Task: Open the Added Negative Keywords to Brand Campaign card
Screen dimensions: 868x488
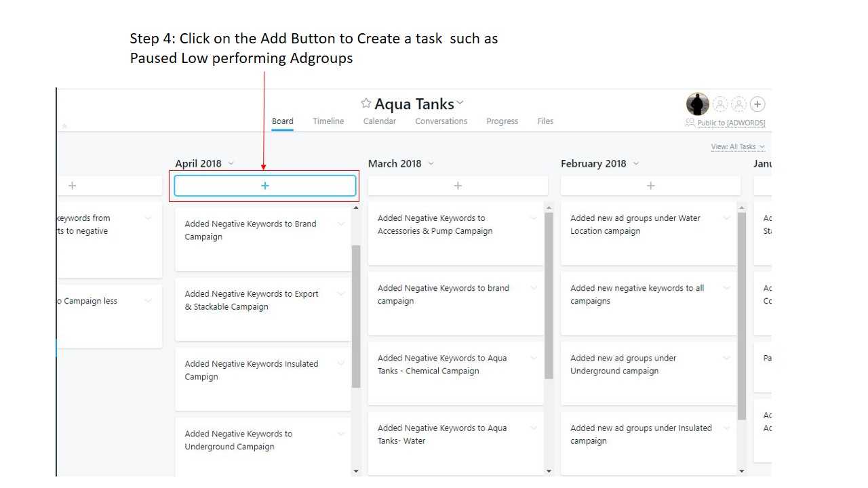Action: coord(251,230)
